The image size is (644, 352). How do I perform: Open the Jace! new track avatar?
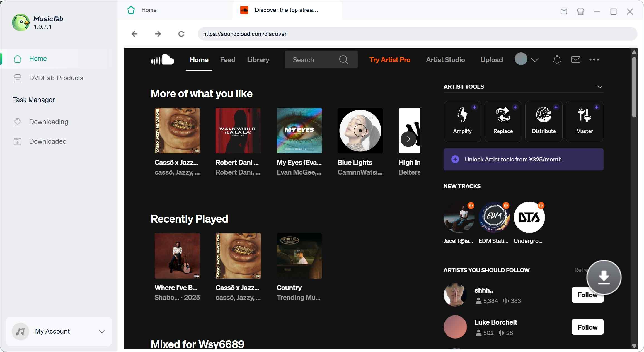(x=459, y=217)
